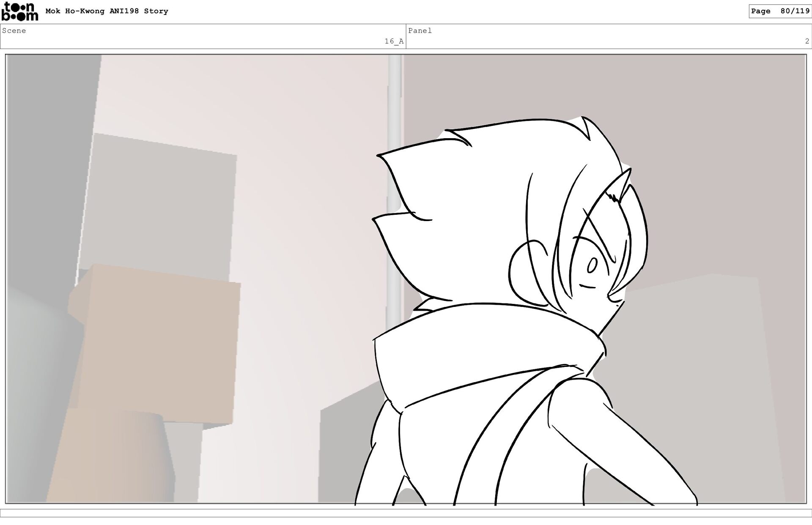This screenshot has height=525, width=812.
Task: Click the character's visible eye
Action: tap(592, 265)
